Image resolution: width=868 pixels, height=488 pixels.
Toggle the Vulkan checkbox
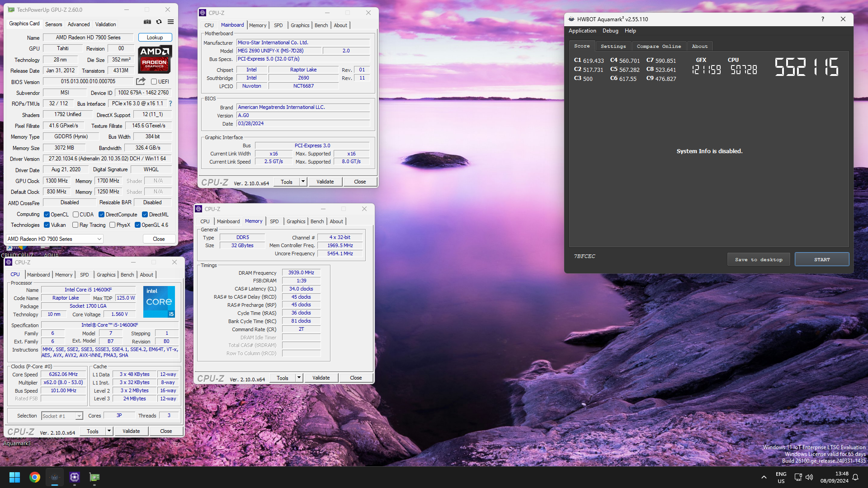(x=47, y=225)
